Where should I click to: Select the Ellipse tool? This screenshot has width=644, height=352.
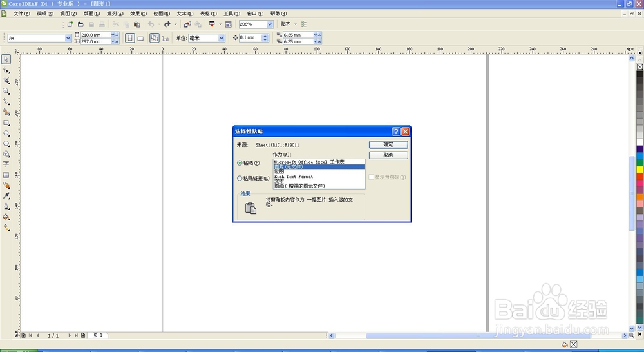tap(6, 133)
